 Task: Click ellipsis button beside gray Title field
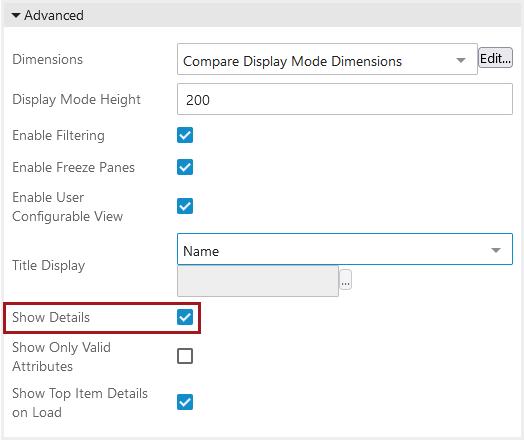coord(346,280)
